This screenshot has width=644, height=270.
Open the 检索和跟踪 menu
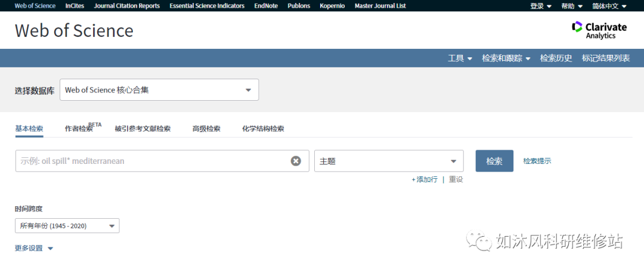[506, 58]
